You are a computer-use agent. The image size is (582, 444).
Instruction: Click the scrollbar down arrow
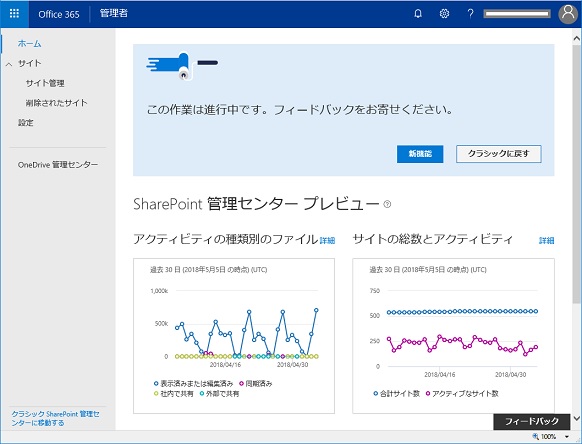(576, 418)
